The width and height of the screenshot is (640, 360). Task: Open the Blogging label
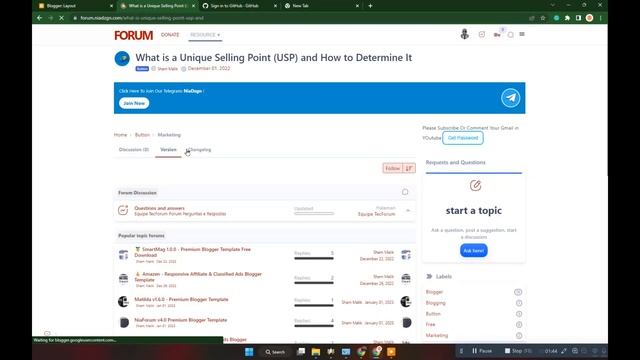click(436, 303)
